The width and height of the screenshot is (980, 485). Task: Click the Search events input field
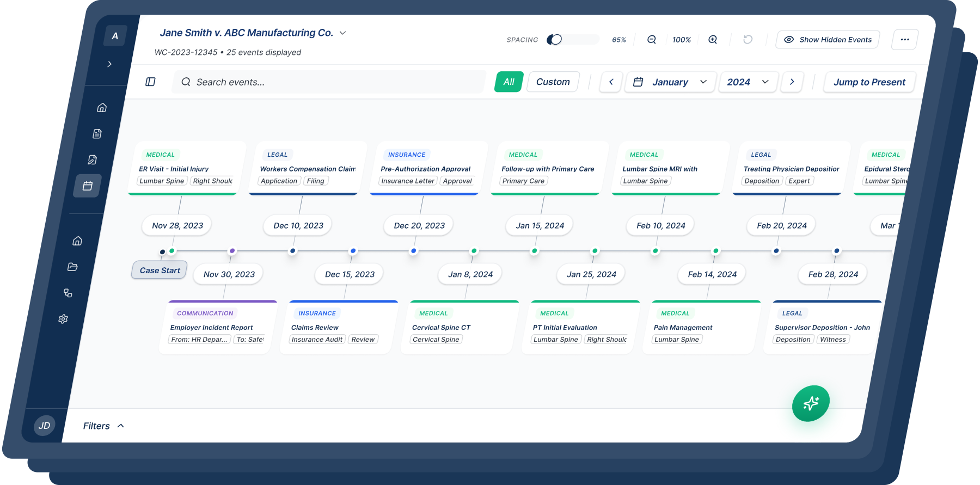coord(329,82)
